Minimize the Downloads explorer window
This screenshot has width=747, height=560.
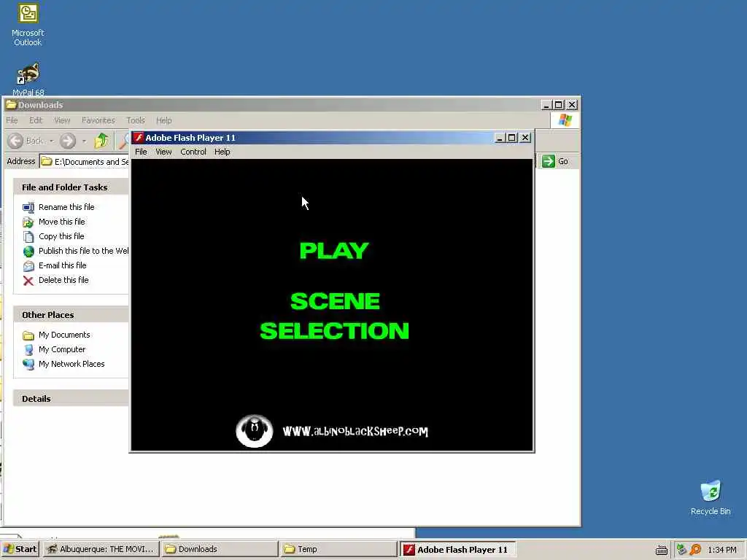click(x=547, y=105)
